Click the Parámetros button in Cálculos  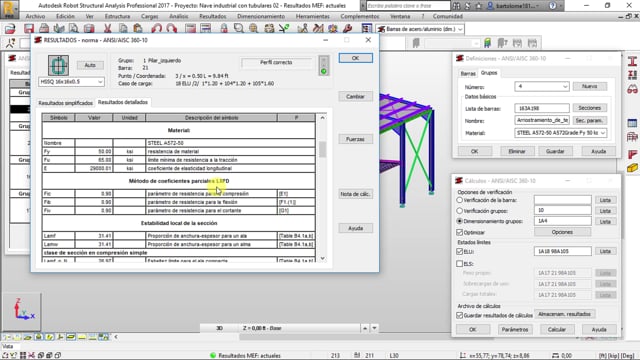tap(515, 329)
